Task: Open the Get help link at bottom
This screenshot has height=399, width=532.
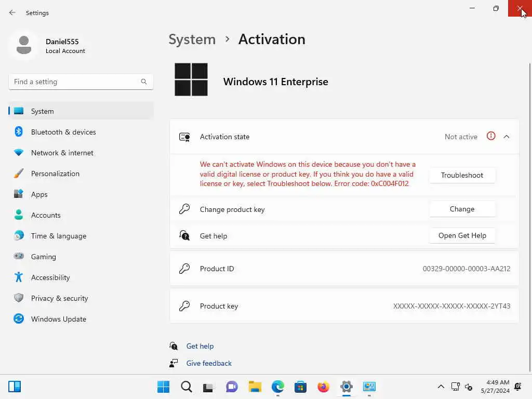Action: pos(200,346)
